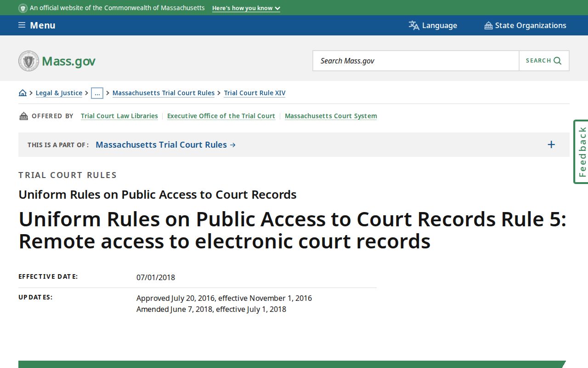Viewport: 588px width, 368px height.
Task: Click the 'OFFERED BY' label
Action: click(x=52, y=116)
